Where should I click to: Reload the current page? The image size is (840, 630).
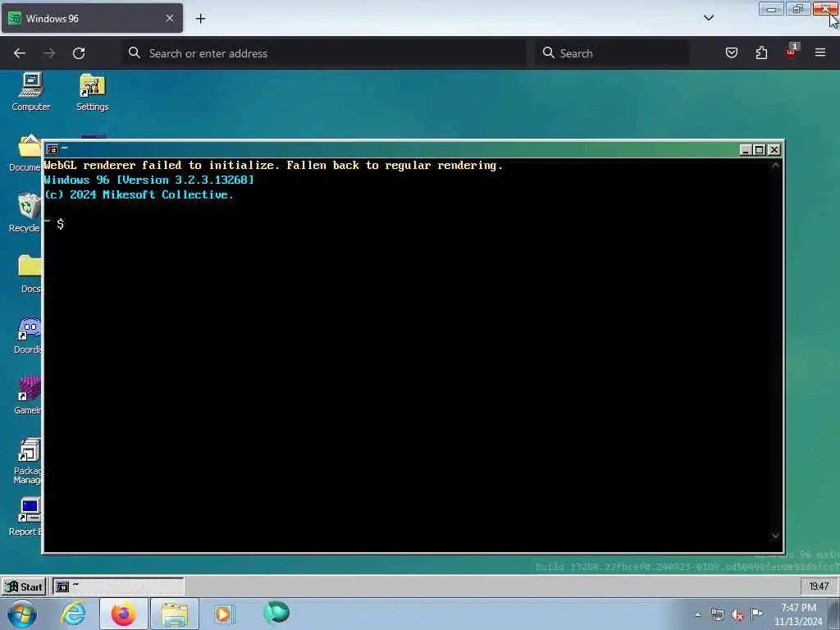(79, 53)
